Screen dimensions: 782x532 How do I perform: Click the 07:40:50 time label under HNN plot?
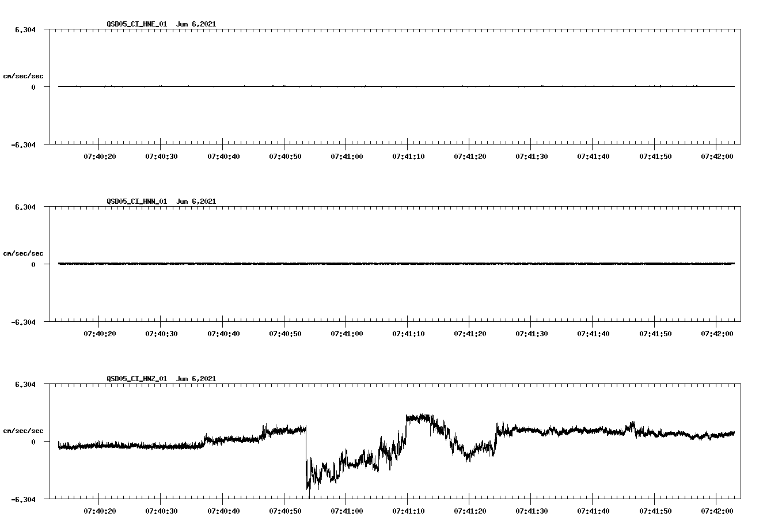(x=284, y=334)
